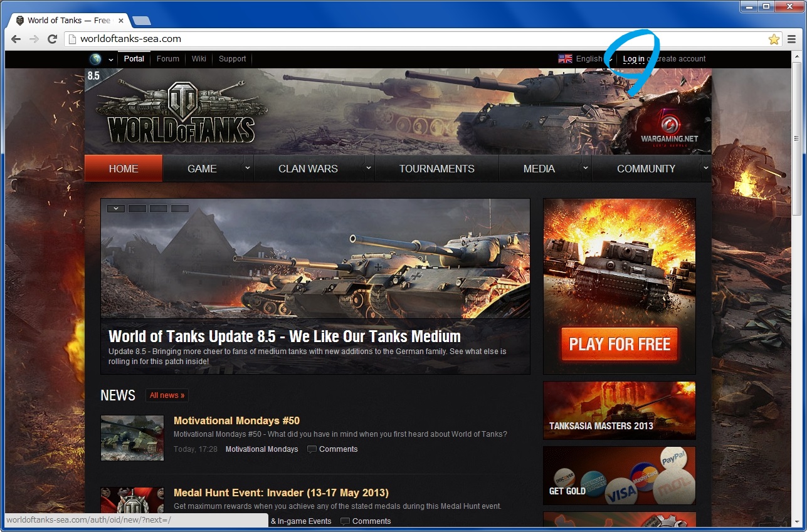Reload the page with the refresh icon

(x=53, y=39)
